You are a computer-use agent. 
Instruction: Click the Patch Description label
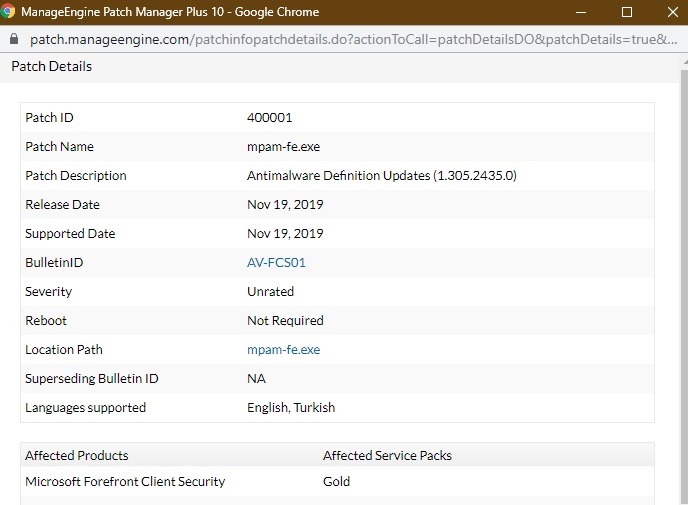[76, 175]
